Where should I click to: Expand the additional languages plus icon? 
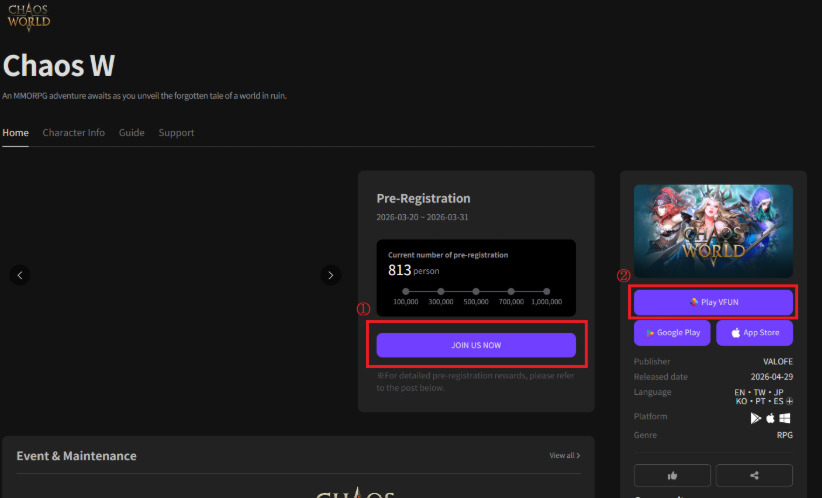(789, 401)
